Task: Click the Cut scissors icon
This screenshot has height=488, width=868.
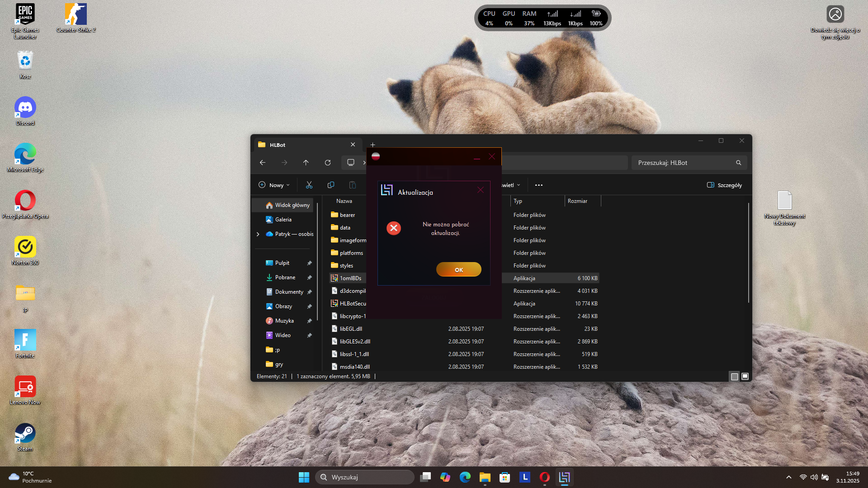Action: point(309,185)
